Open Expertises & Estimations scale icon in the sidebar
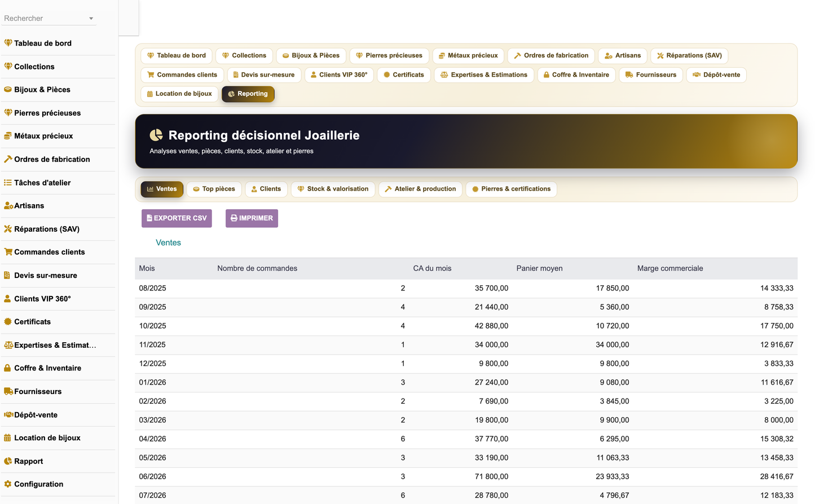 [8, 345]
